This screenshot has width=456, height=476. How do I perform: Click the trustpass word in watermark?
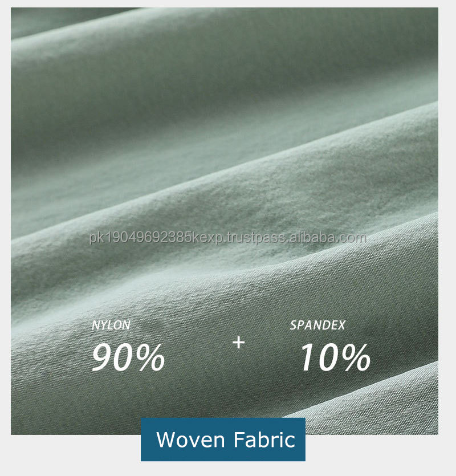256,238
